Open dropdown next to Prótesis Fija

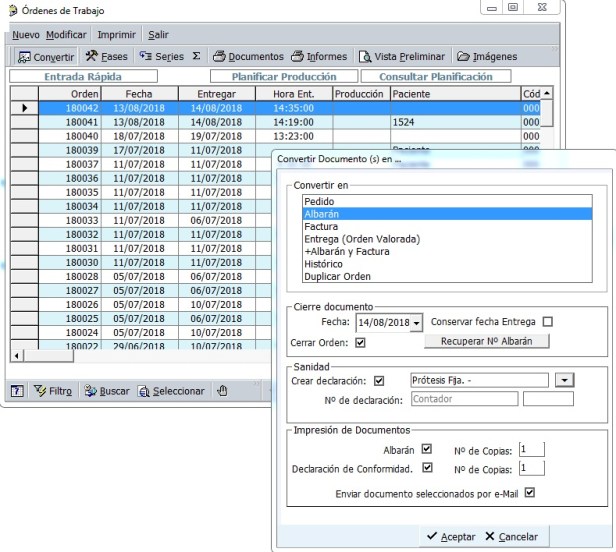point(565,380)
